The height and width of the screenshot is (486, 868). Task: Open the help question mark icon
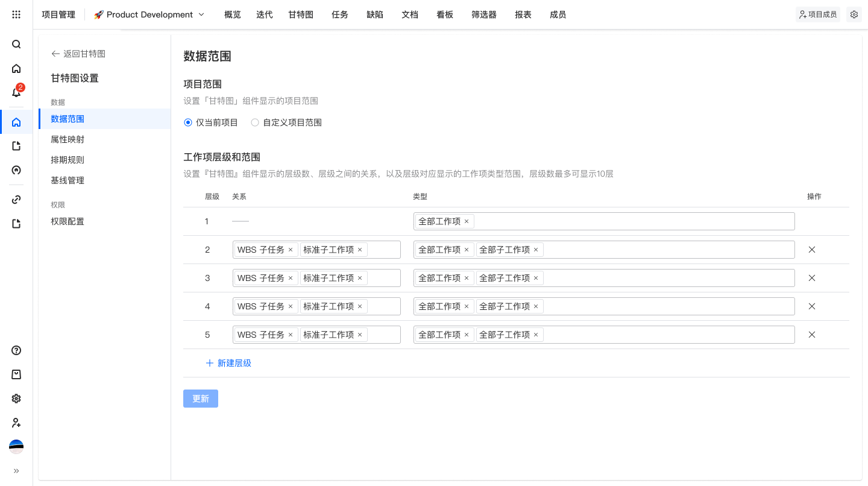pyautogui.click(x=16, y=350)
